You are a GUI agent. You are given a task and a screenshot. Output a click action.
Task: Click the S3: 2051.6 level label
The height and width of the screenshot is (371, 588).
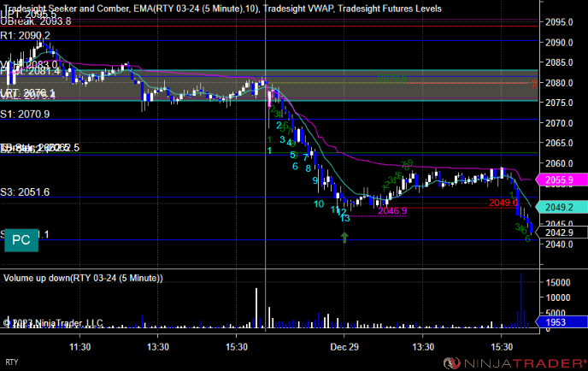coord(25,192)
